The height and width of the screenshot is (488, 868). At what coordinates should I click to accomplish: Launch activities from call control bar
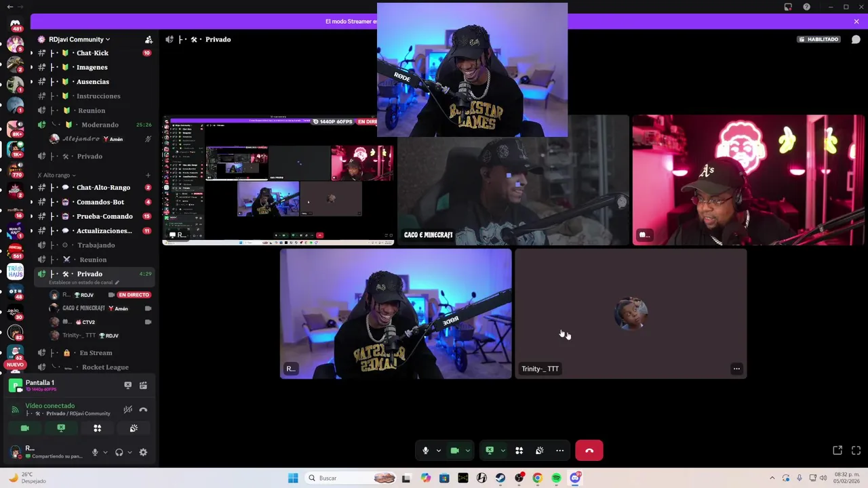pyautogui.click(x=519, y=451)
